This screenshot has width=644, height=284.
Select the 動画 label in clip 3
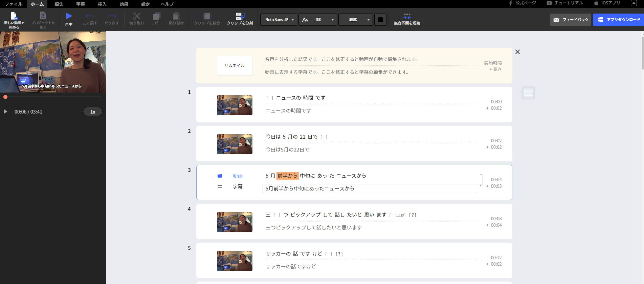[238, 176]
